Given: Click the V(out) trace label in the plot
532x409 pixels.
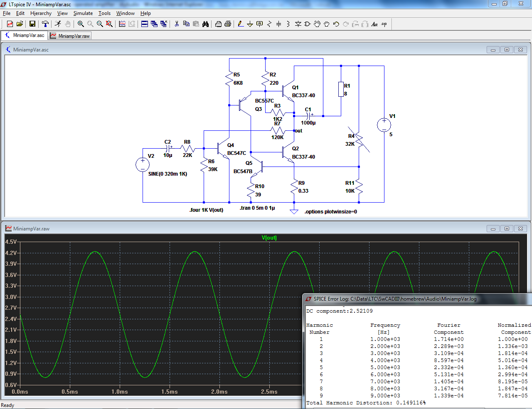Looking at the screenshot, I should pos(269,238).
